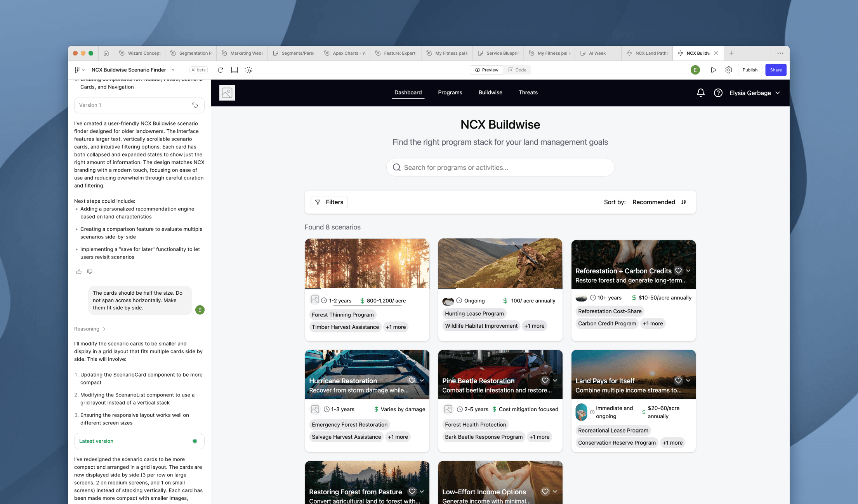Click the sparkle cursor select icon
Viewport: 858px width, 504px height.
[248, 70]
